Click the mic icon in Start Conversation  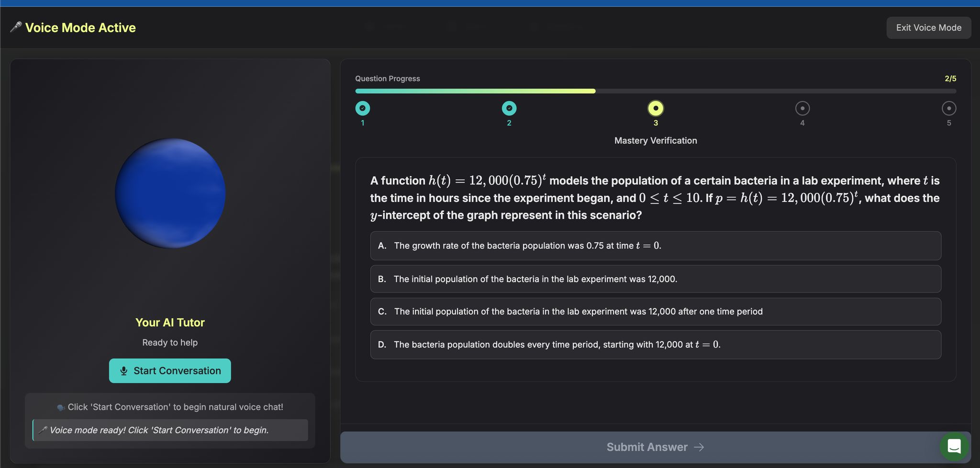[124, 371]
